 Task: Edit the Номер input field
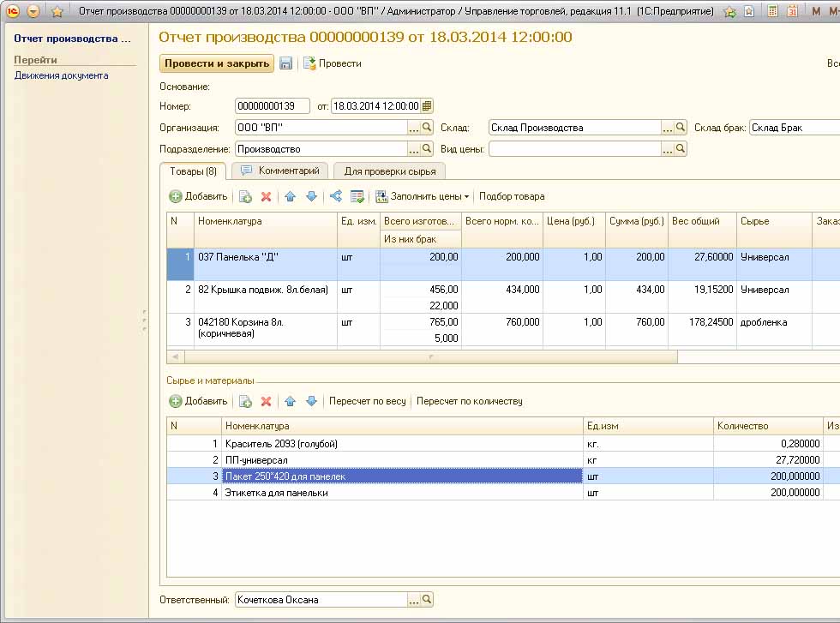273,106
